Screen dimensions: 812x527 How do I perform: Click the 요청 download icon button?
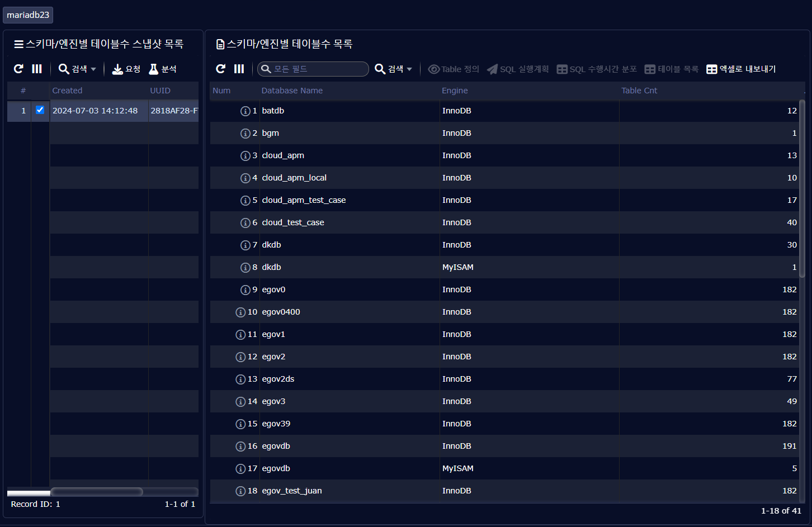(x=126, y=69)
